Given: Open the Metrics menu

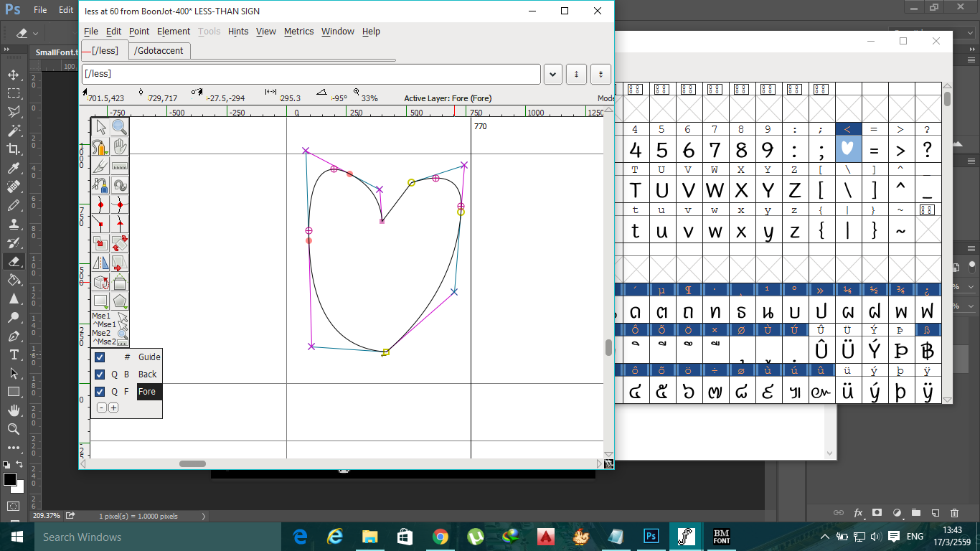Looking at the screenshot, I should (x=298, y=32).
